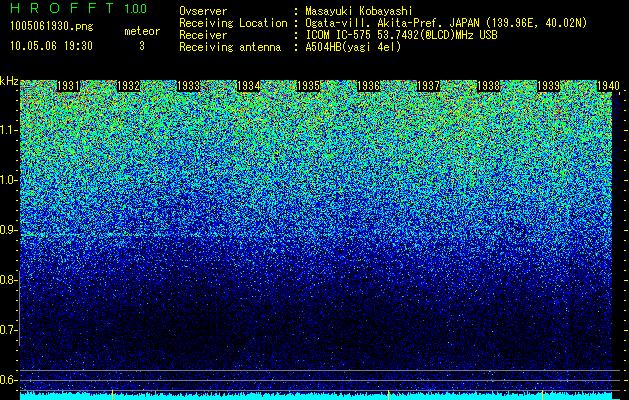The height and width of the screenshot is (400, 629).
Task: Click the green 'meteor' label
Action: pyautogui.click(x=142, y=31)
